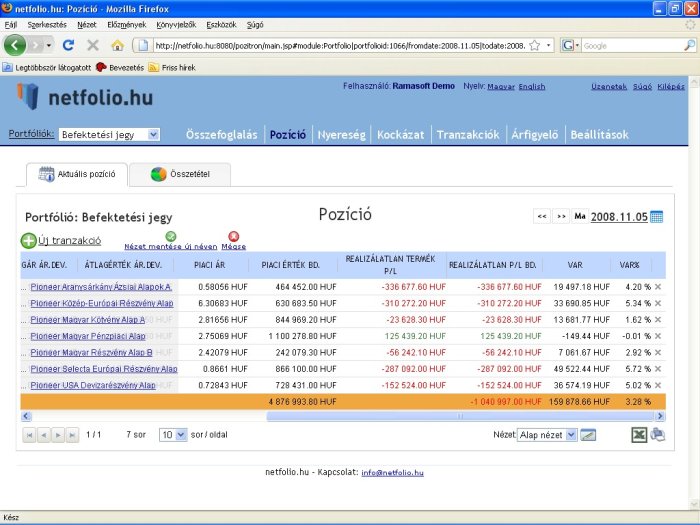The width and height of the screenshot is (700, 525).
Task: Click the green plus Új tranzakció icon
Action: 29,241
